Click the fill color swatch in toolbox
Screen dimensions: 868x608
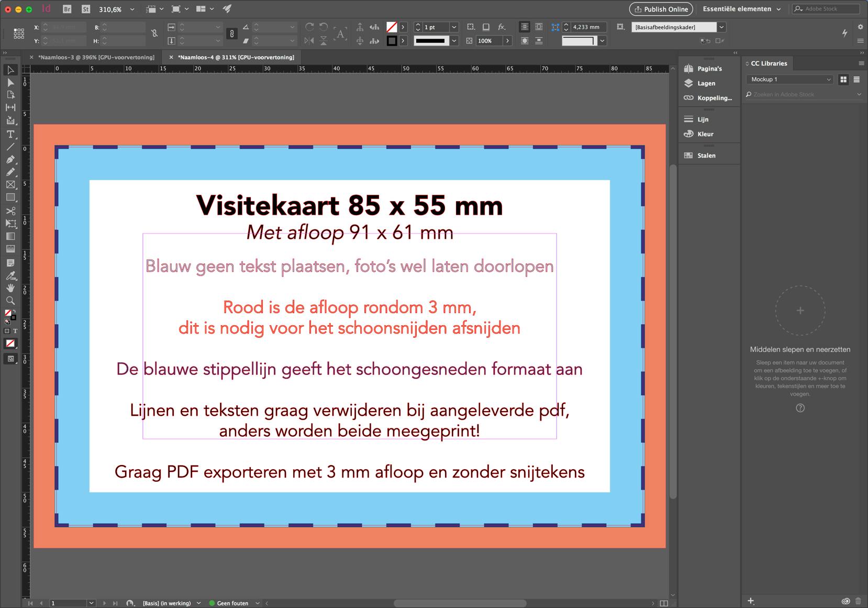pyautogui.click(x=8, y=313)
